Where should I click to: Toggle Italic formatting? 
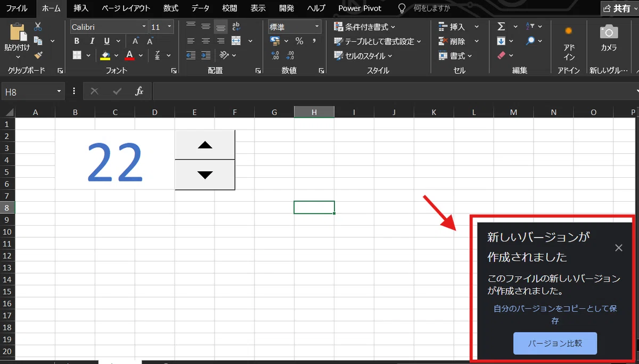[x=92, y=41]
